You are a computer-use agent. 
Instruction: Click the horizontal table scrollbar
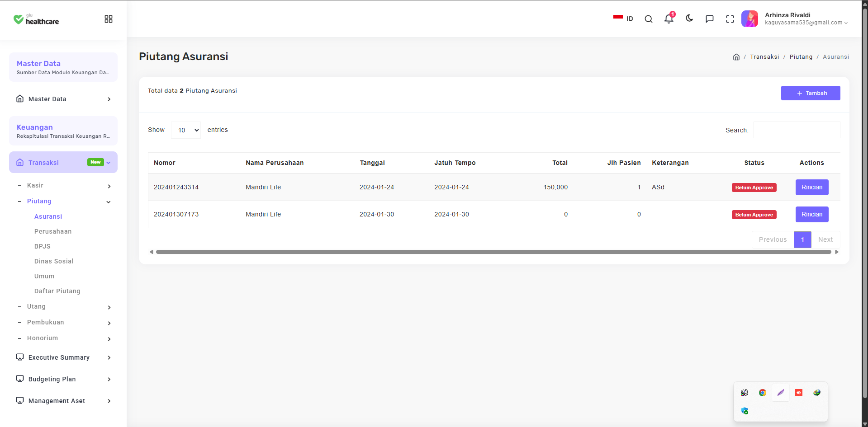click(493, 252)
